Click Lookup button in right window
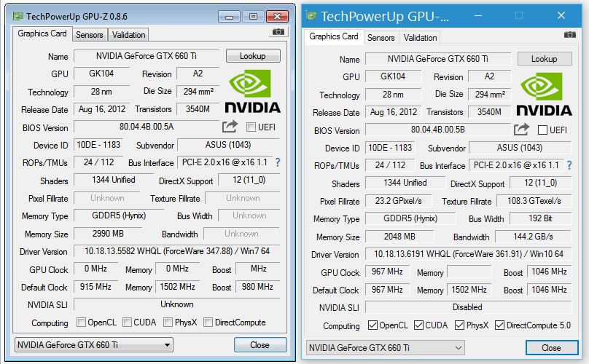This screenshot has height=364, width=589. coord(545,59)
